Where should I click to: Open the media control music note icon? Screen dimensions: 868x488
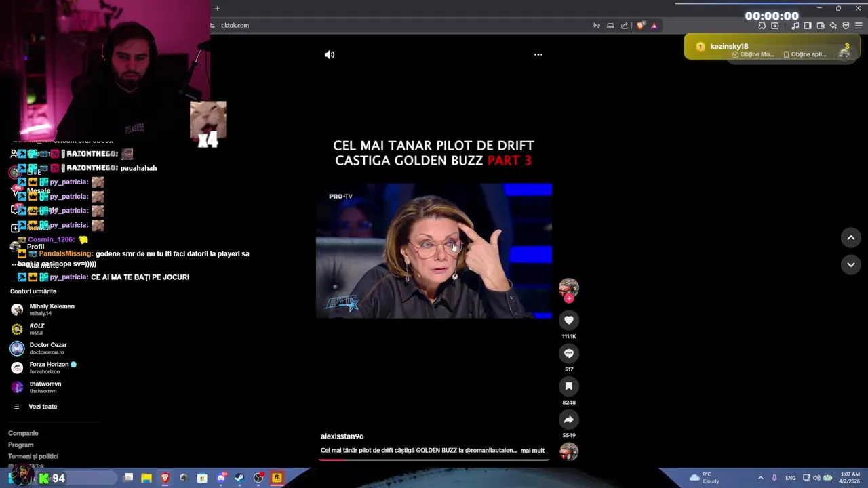tap(795, 26)
